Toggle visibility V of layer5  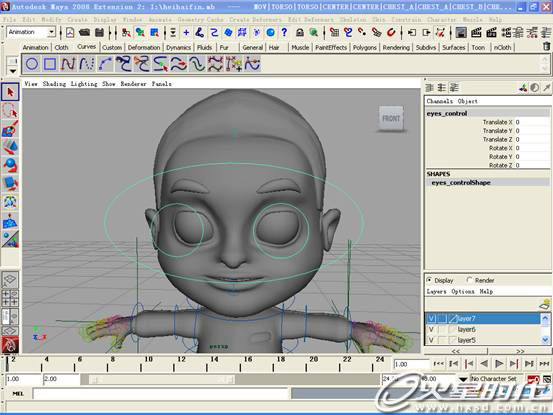[x=431, y=340]
